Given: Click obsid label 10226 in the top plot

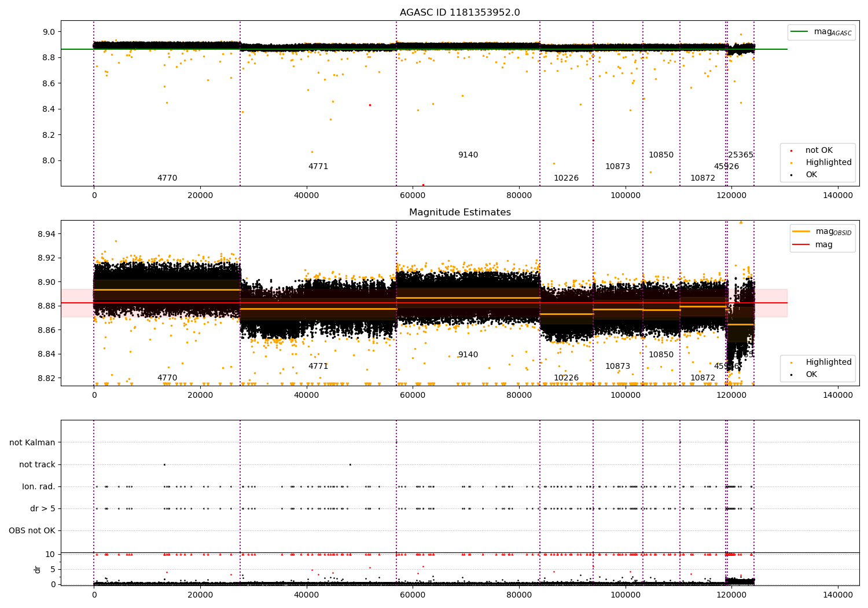Looking at the screenshot, I should point(566,178).
